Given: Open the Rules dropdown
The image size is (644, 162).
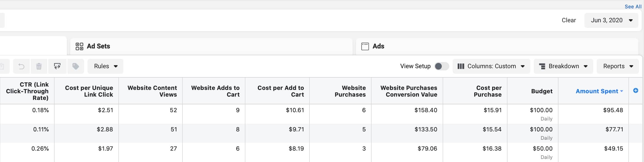Looking at the screenshot, I should (x=105, y=66).
